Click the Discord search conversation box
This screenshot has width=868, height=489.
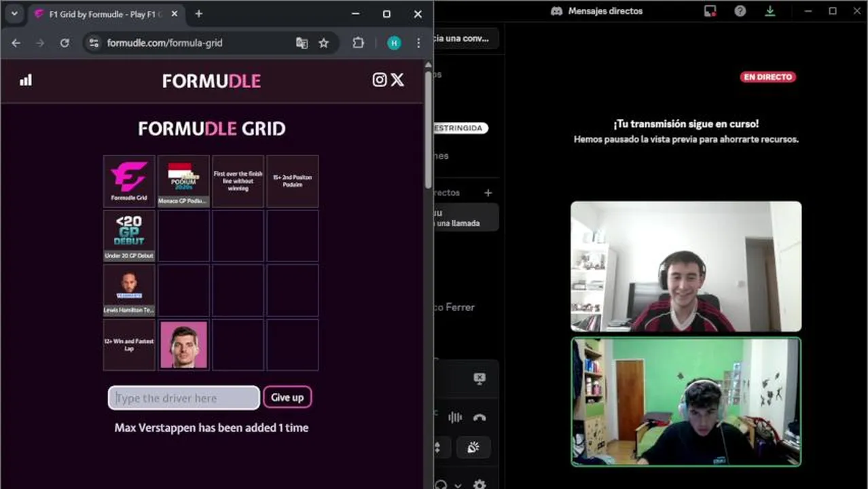coord(467,39)
